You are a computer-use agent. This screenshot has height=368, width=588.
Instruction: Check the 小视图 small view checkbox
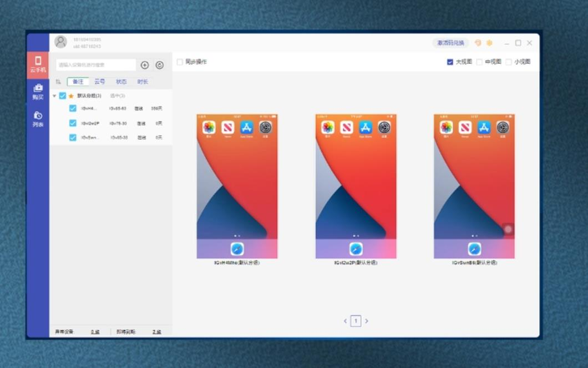pos(509,62)
